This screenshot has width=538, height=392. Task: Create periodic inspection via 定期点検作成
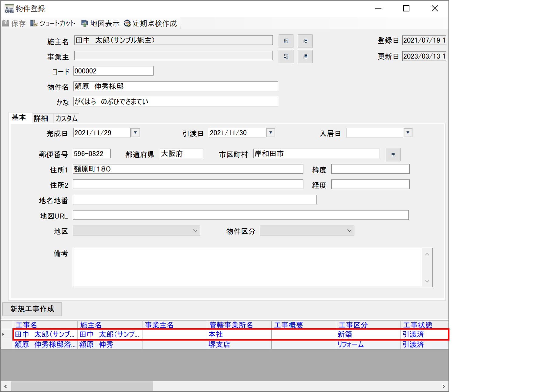[150, 23]
